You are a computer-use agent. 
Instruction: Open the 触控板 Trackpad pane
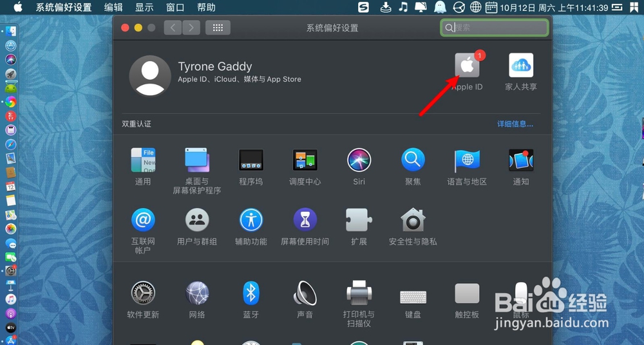467,294
